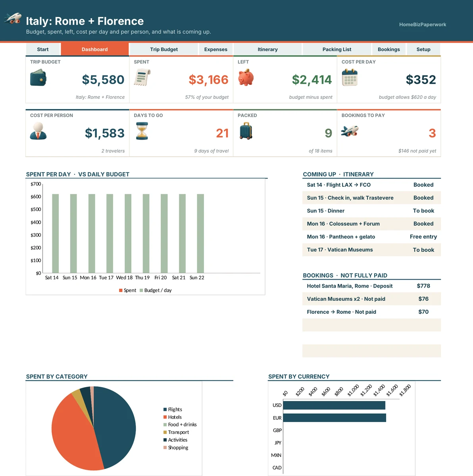Select the Sun 15 Check in, walk Trastevere row
Image resolution: width=473 pixels, height=476 pixels.
point(371,198)
